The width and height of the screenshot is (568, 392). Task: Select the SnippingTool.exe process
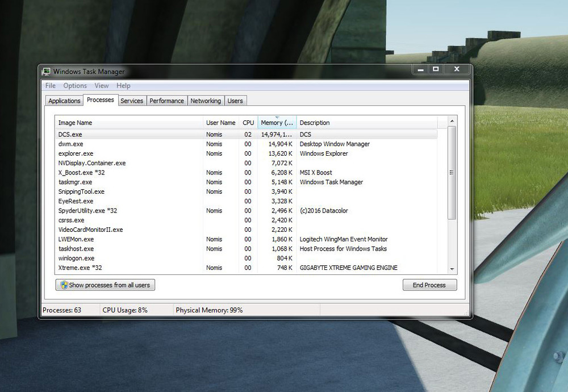[81, 191]
